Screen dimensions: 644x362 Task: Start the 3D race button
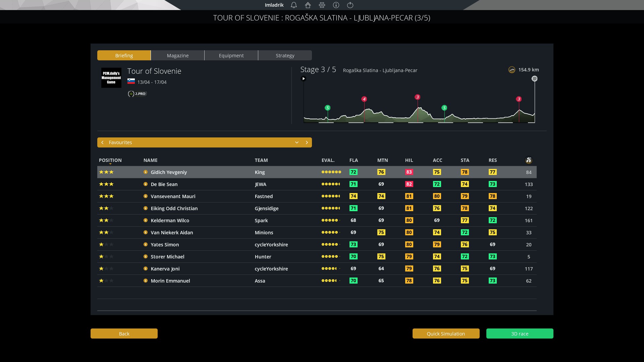coord(520,334)
